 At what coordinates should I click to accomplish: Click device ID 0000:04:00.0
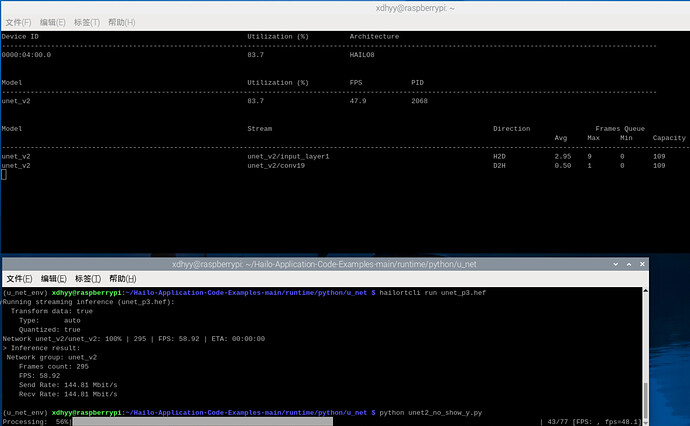pos(26,55)
